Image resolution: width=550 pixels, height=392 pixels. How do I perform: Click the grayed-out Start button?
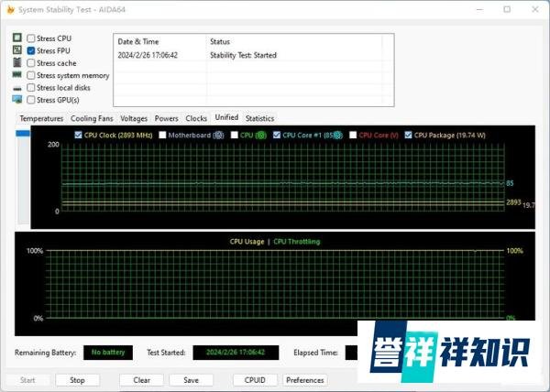[27, 380]
